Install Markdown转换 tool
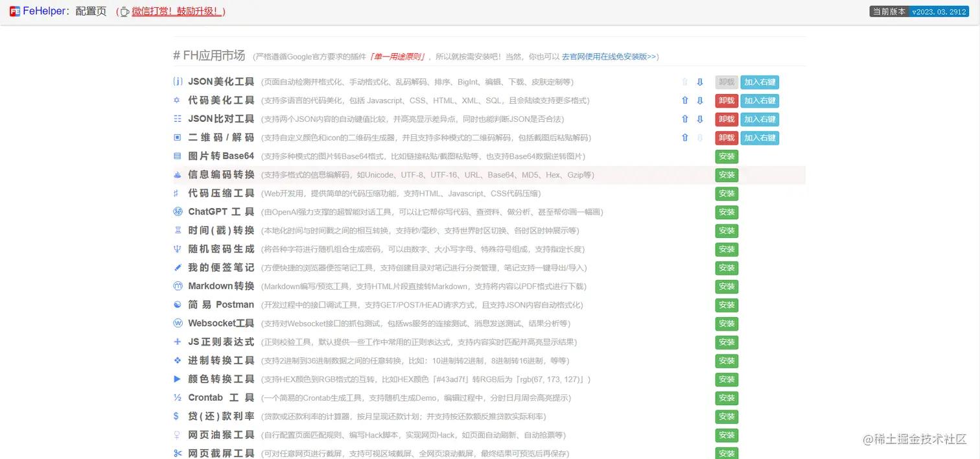980x459 pixels. pos(727,287)
